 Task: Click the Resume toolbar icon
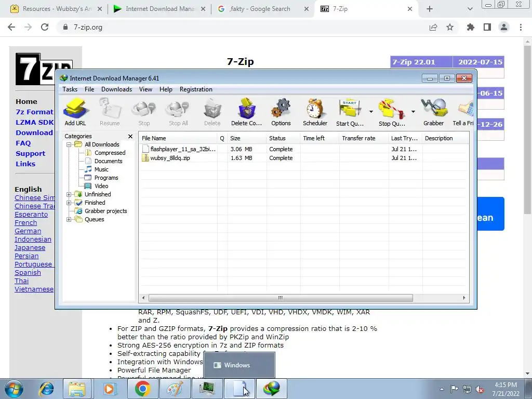point(110,112)
